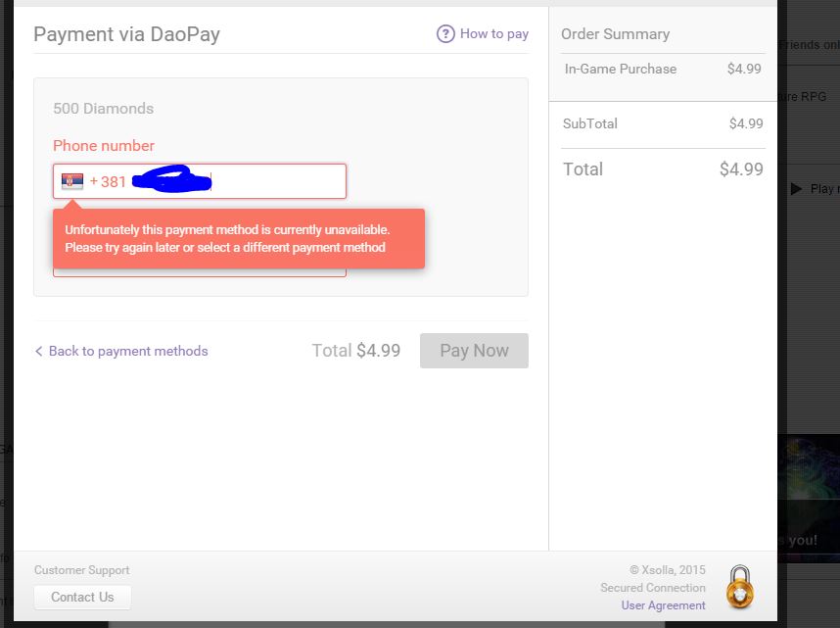Click the Order Summary heading
This screenshot has height=628, width=840.
[615, 34]
